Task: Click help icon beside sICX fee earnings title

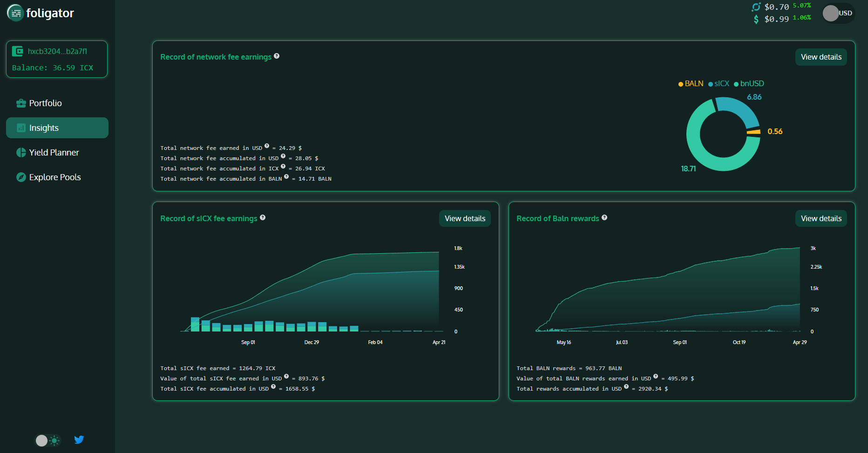Action: (263, 217)
